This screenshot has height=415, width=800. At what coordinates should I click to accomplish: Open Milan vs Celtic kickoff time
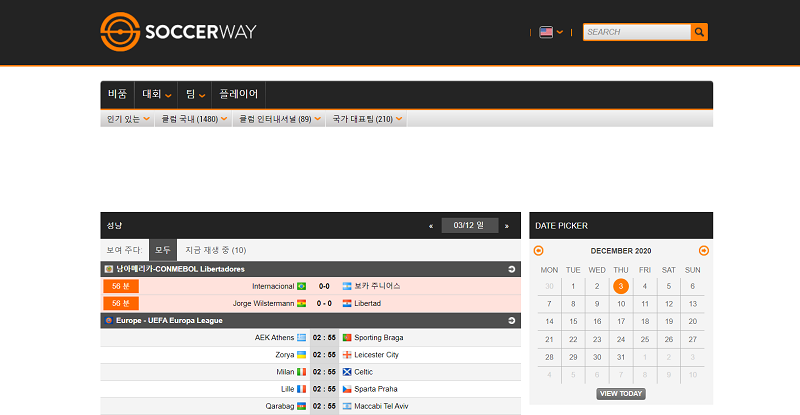[x=324, y=372]
